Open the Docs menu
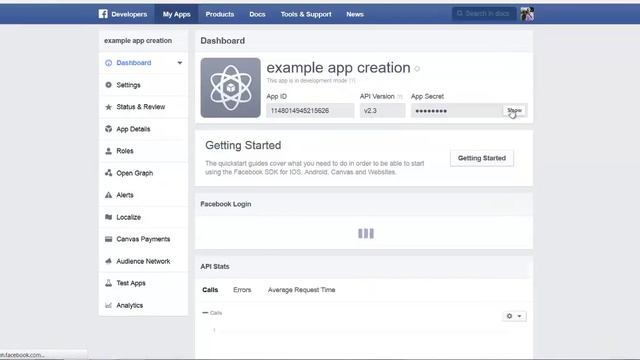Viewport: 640px width, 360px height. (x=257, y=14)
